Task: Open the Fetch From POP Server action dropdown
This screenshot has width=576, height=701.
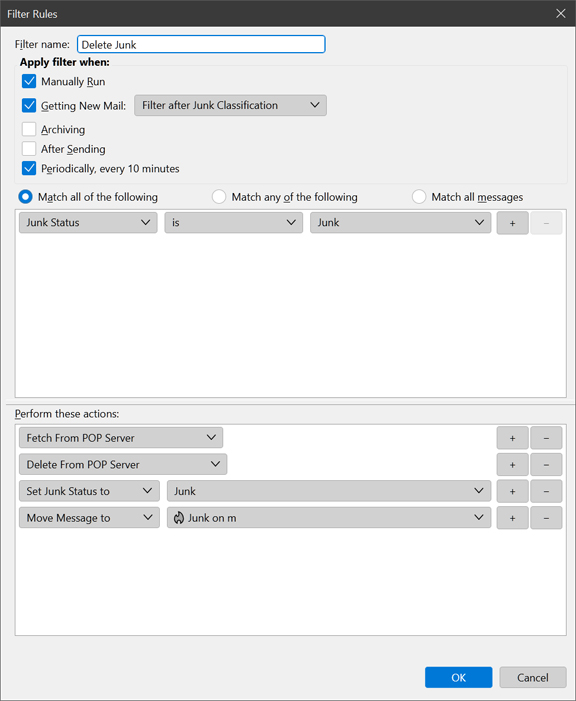Action: (121, 438)
